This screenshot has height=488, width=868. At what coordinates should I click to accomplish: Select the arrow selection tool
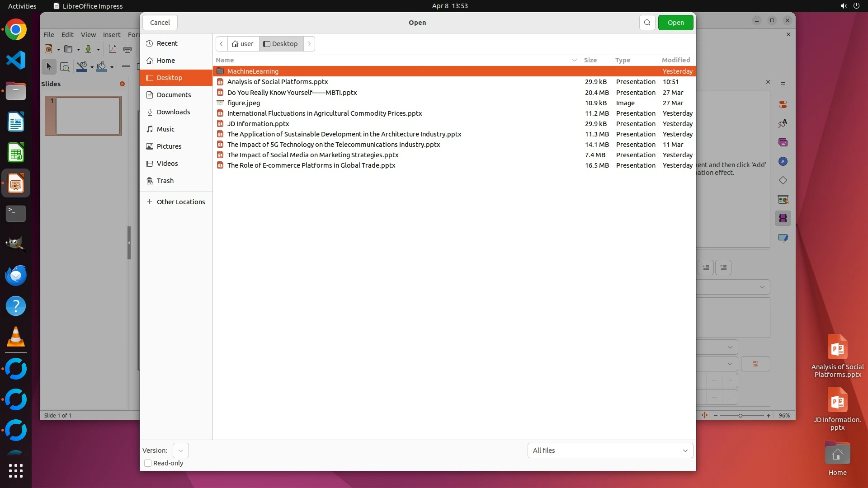click(49, 67)
